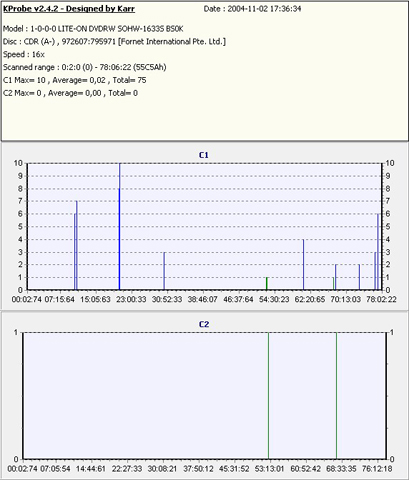Click the 14:44:61 time label
This screenshot has width=409, height=480.
[x=91, y=469]
